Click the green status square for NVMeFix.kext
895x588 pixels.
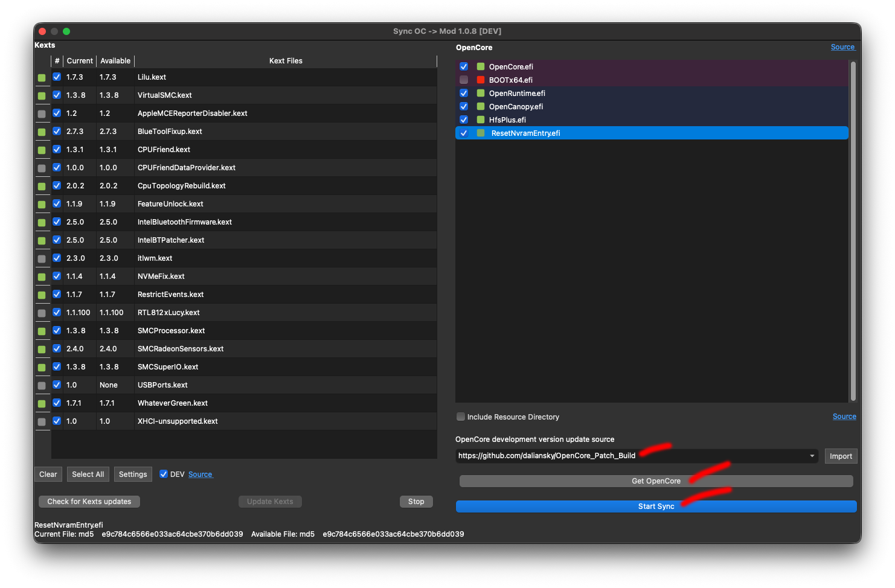[x=42, y=277]
